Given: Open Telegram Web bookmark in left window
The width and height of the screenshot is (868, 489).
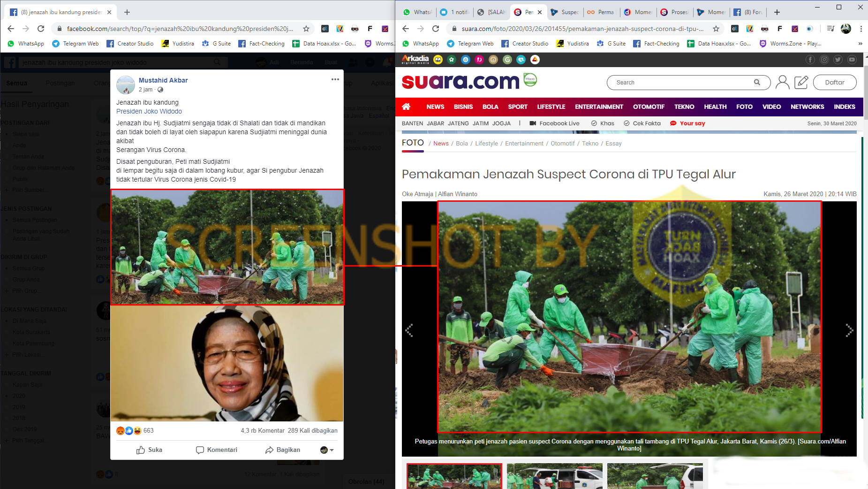Looking at the screenshot, I should pyautogui.click(x=75, y=44).
